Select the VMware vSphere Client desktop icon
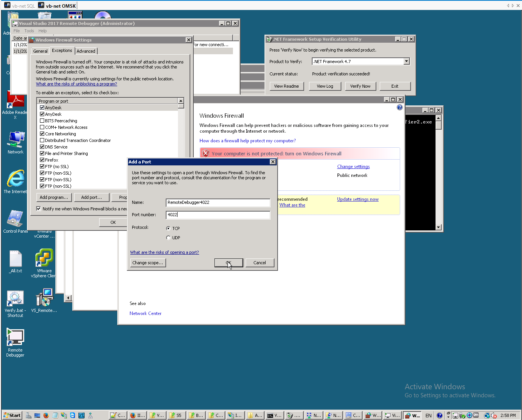Screen dimensions: 522x420 [x=44, y=264]
